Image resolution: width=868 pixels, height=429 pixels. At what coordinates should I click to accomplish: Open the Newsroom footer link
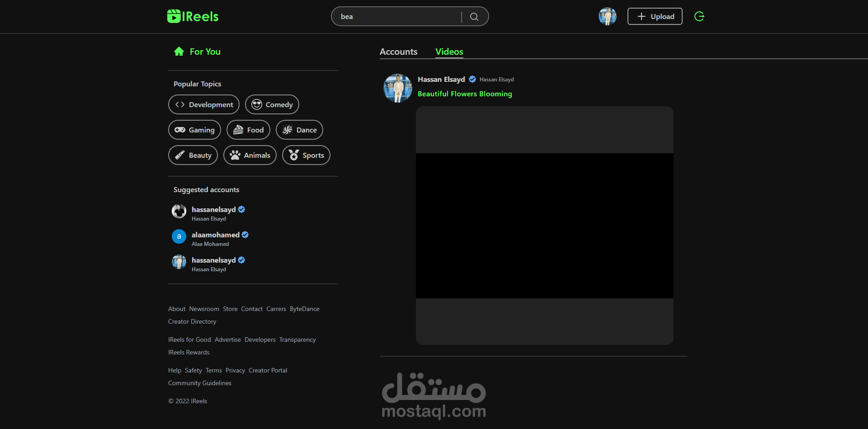204,309
